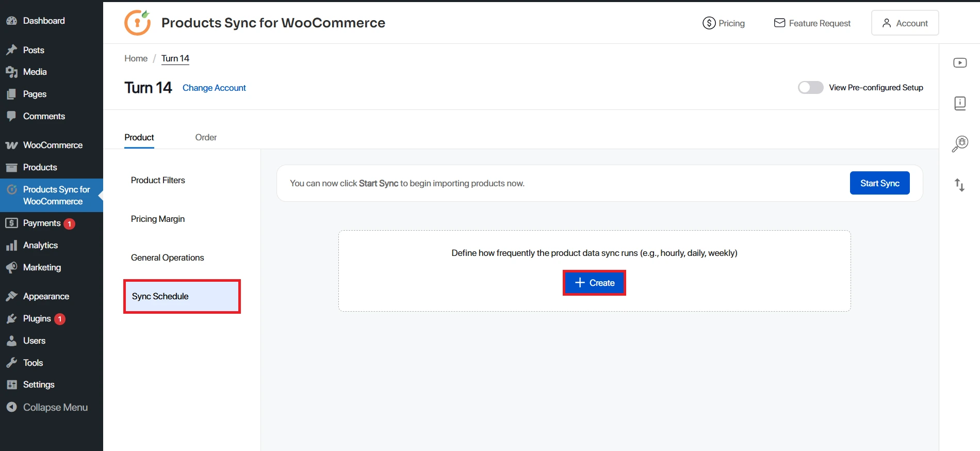980x451 pixels.
Task: Click the Turn 14 breadcrumb link
Action: pos(175,58)
